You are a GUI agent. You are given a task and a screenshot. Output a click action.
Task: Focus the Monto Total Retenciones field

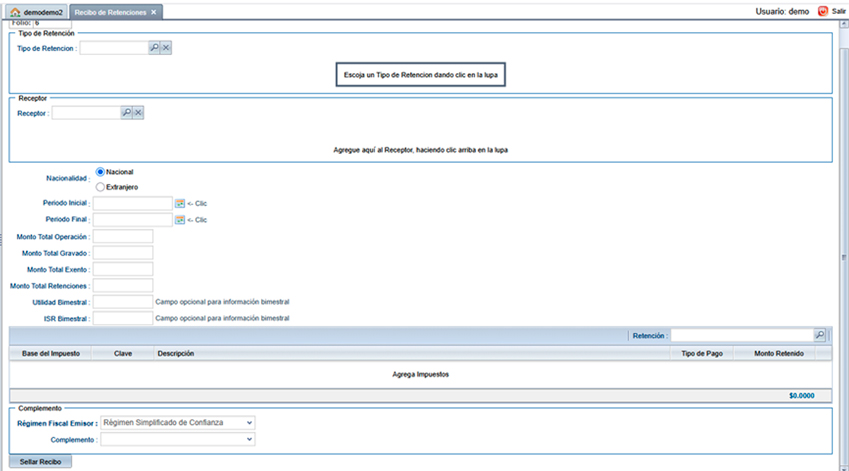click(122, 286)
